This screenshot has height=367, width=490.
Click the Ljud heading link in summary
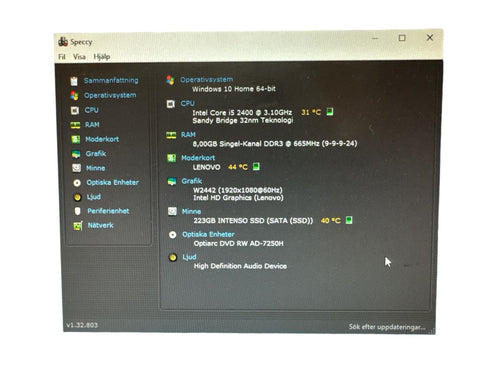click(189, 257)
